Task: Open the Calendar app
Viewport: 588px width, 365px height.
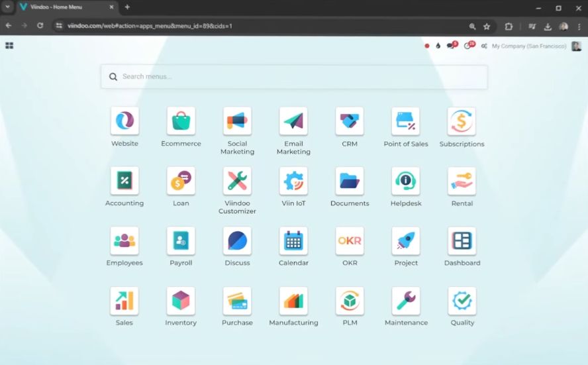Action: tap(293, 240)
